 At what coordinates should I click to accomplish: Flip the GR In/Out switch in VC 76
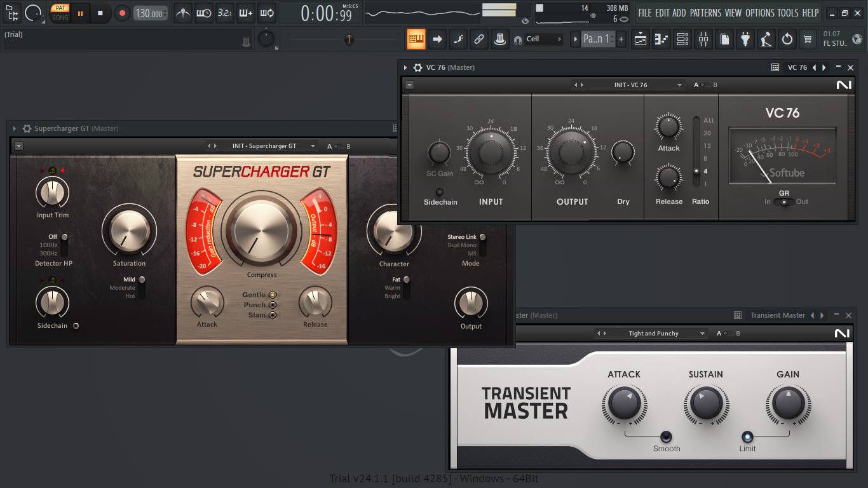pyautogui.click(x=784, y=202)
